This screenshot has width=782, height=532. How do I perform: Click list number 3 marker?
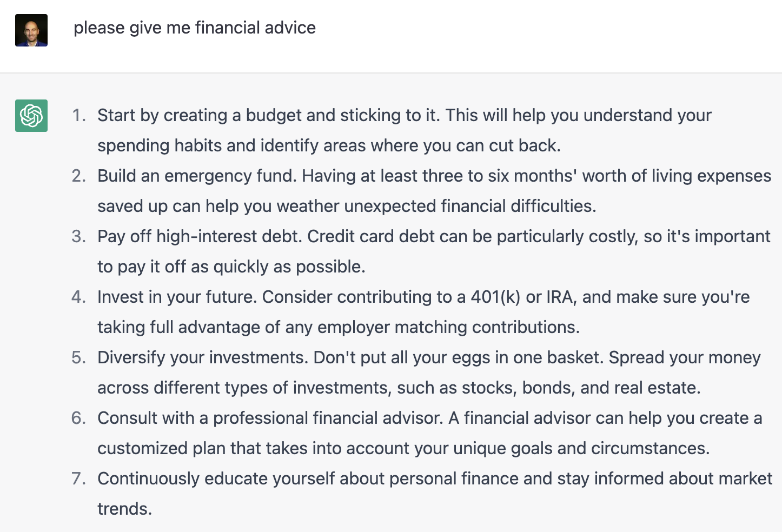(x=79, y=236)
